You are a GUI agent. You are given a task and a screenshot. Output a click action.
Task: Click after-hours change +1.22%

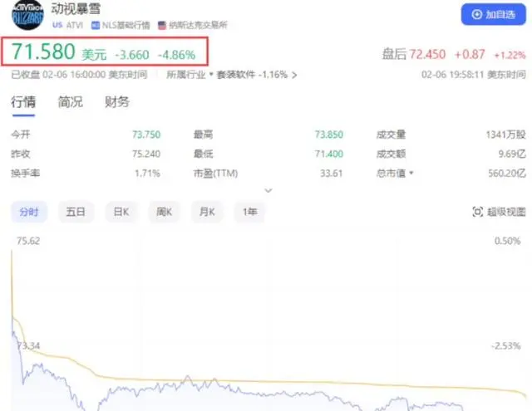coord(510,55)
